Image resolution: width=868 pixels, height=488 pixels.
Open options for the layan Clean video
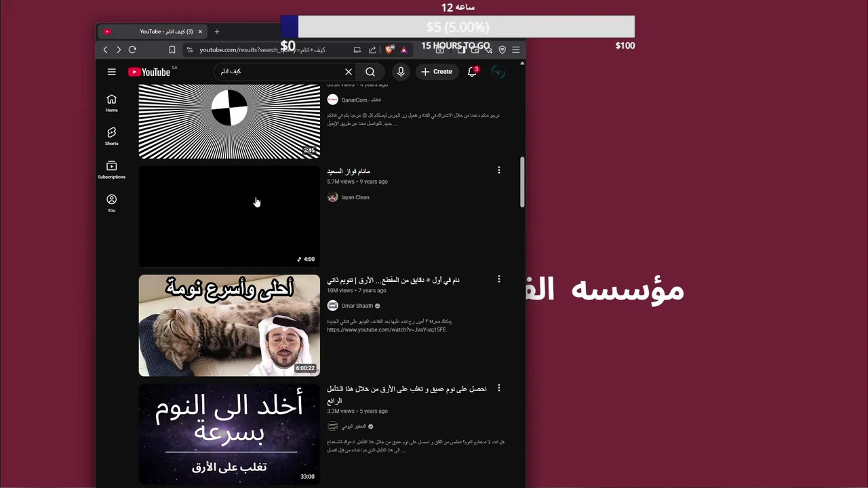[499, 170]
